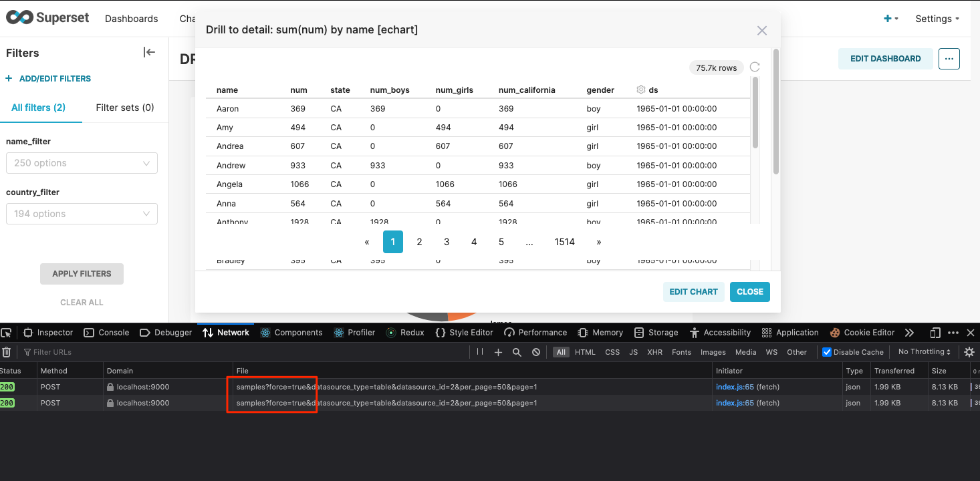
Task: Open the Application devtools tab
Action: [x=789, y=333]
